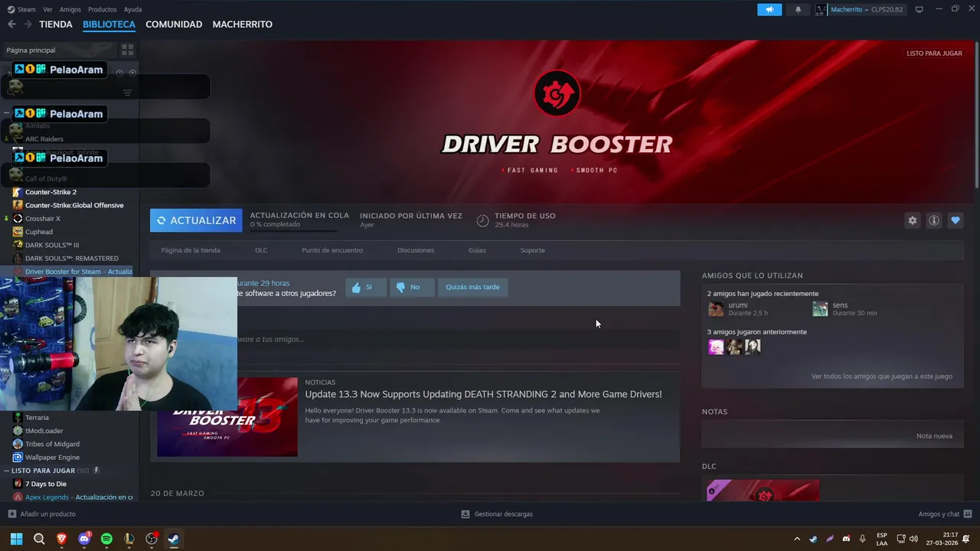Open the DLC sub-tab
Screen dimensions: 980x551
(x=261, y=250)
